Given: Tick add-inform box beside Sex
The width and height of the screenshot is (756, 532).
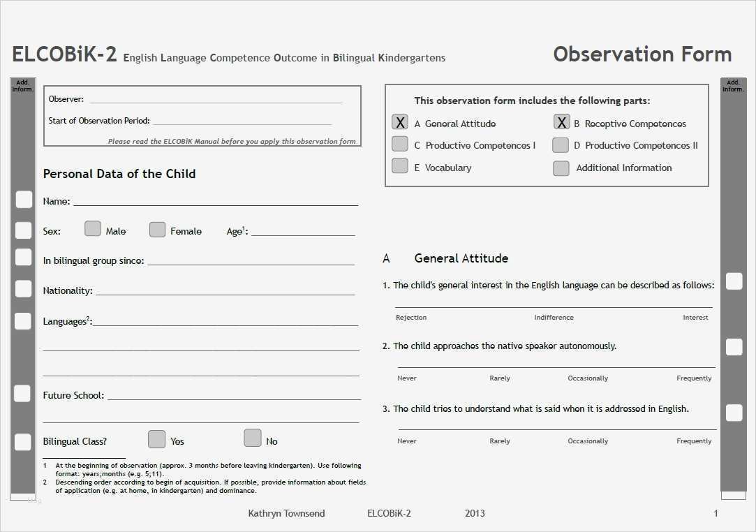Looking at the screenshot, I should (x=24, y=230).
